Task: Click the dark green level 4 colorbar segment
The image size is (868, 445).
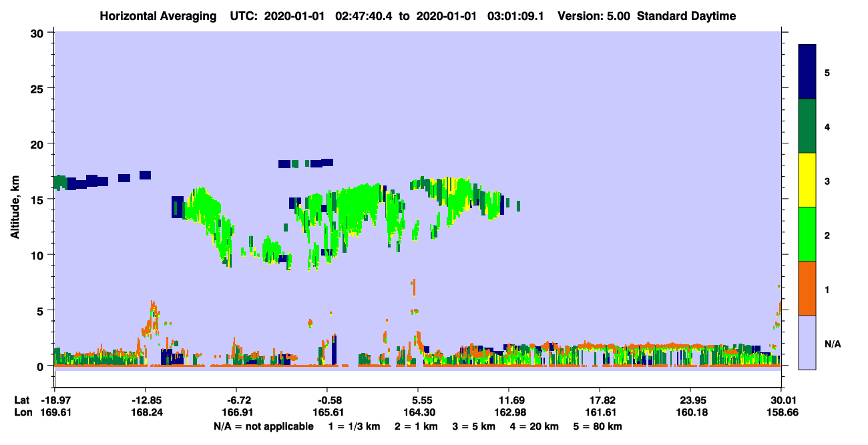Action: (x=807, y=126)
